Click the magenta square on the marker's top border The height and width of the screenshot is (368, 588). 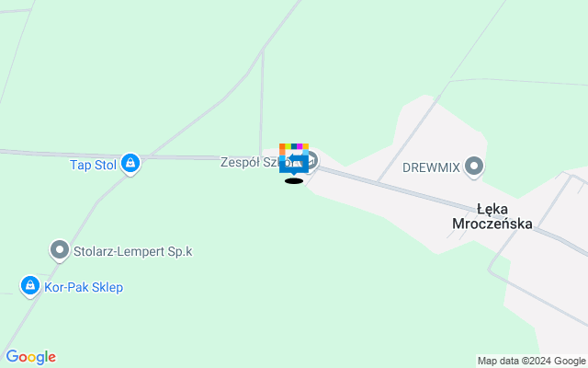300,146
